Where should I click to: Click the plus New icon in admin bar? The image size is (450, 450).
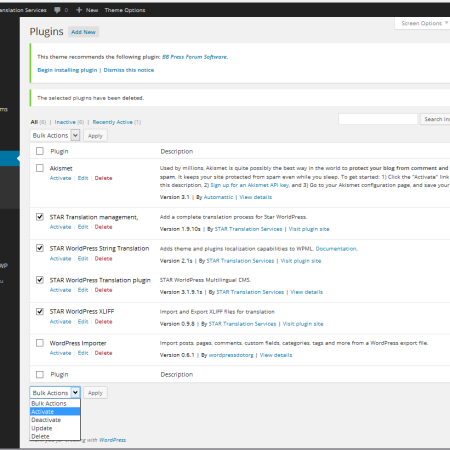point(79,10)
